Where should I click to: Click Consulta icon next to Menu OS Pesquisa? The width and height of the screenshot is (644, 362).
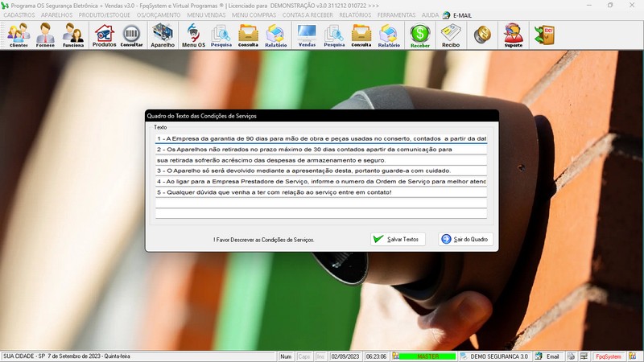click(x=248, y=35)
